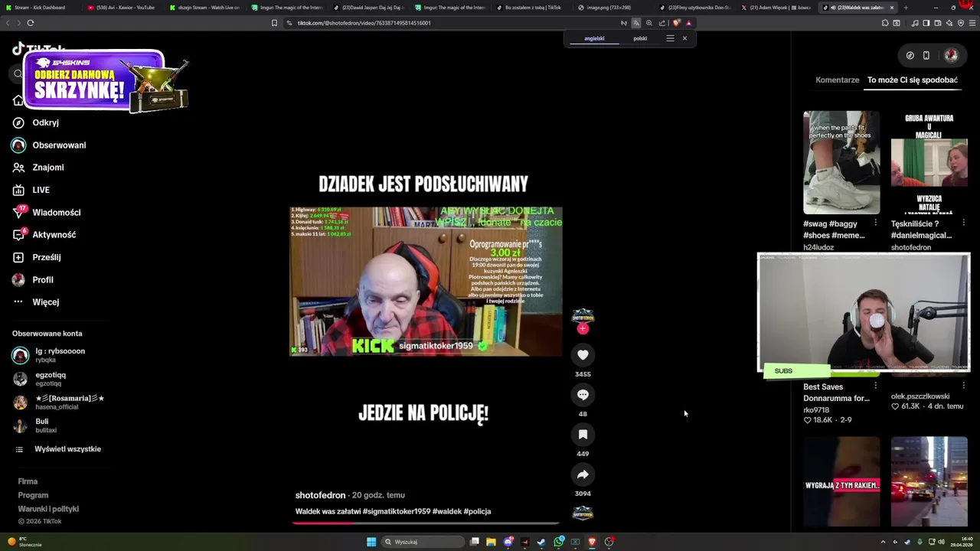Select 'To może Ci się spodobać' tab
The width and height of the screenshot is (980, 551).
912,80
